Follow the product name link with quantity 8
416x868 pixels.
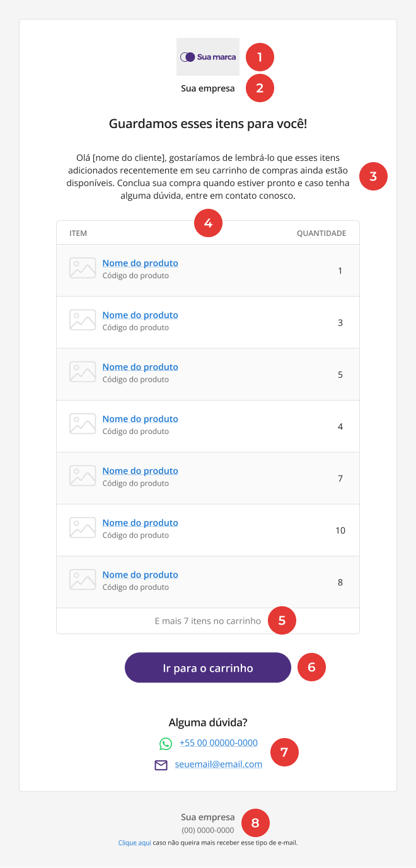[141, 575]
